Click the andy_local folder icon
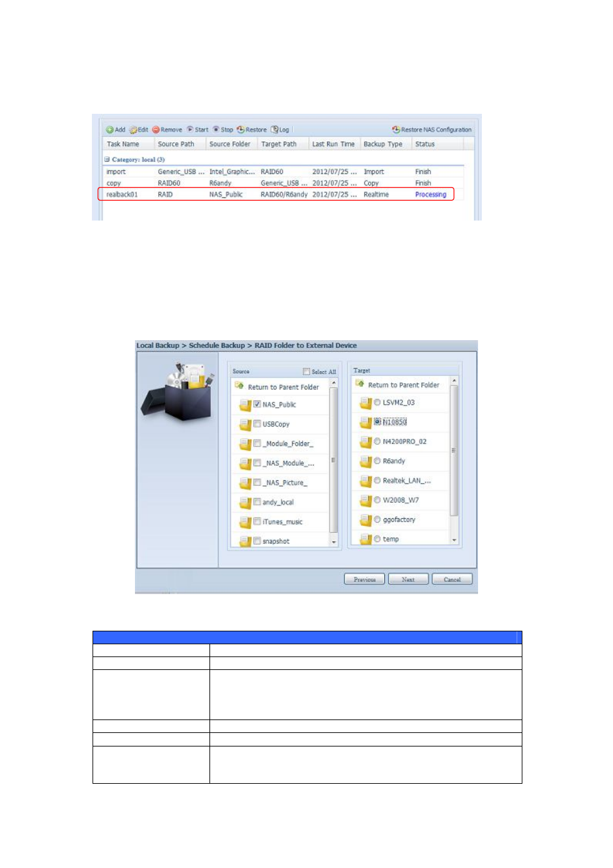The height and width of the screenshot is (868, 613). [245, 503]
